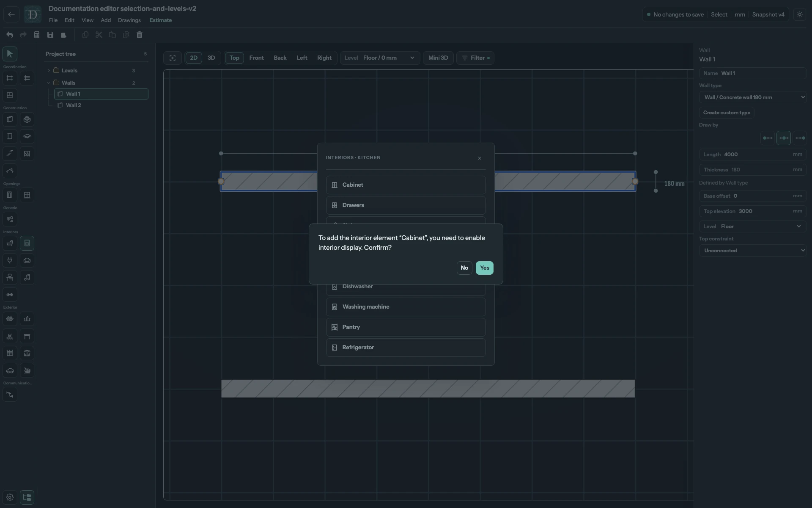Open the Add menu
This screenshot has height=508, width=812.
point(106,20)
